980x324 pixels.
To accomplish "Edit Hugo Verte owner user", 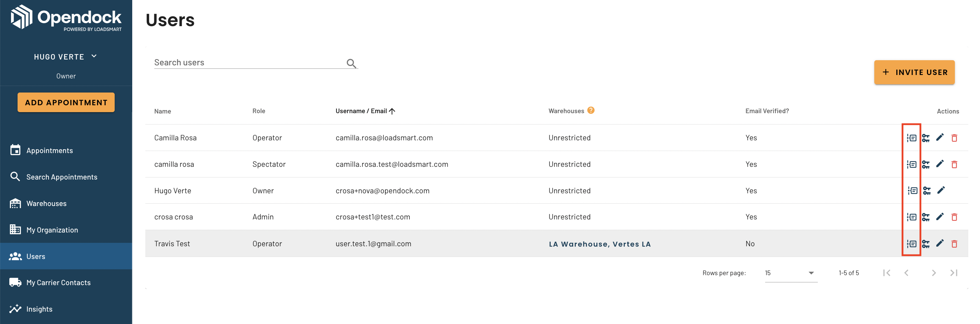I will (x=941, y=190).
